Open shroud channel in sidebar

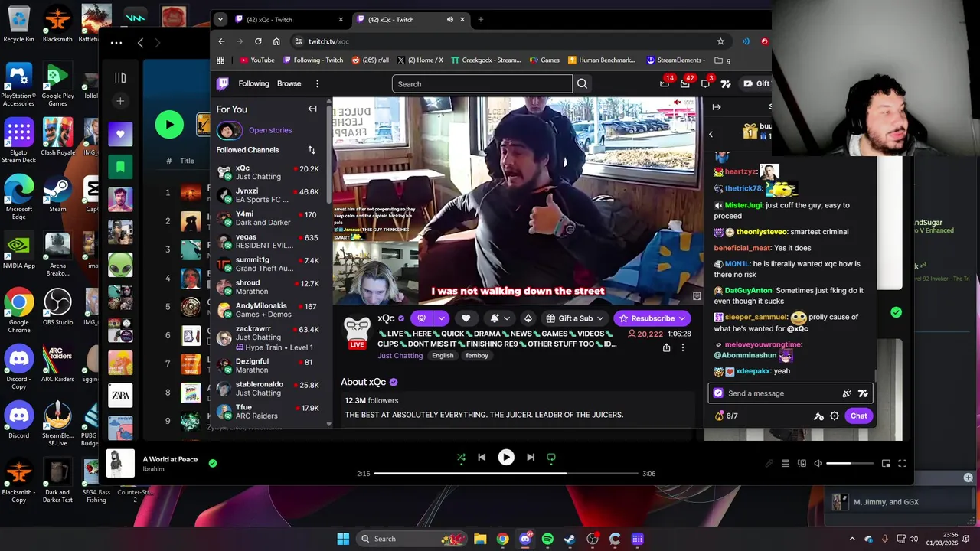coord(268,287)
